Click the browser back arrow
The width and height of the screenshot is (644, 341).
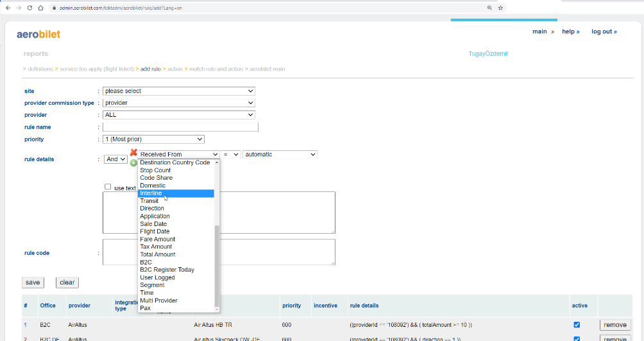click(7, 8)
